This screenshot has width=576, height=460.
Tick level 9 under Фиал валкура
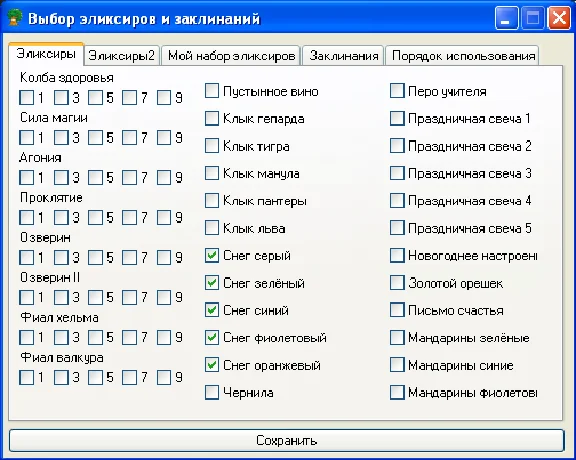point(164,377)
